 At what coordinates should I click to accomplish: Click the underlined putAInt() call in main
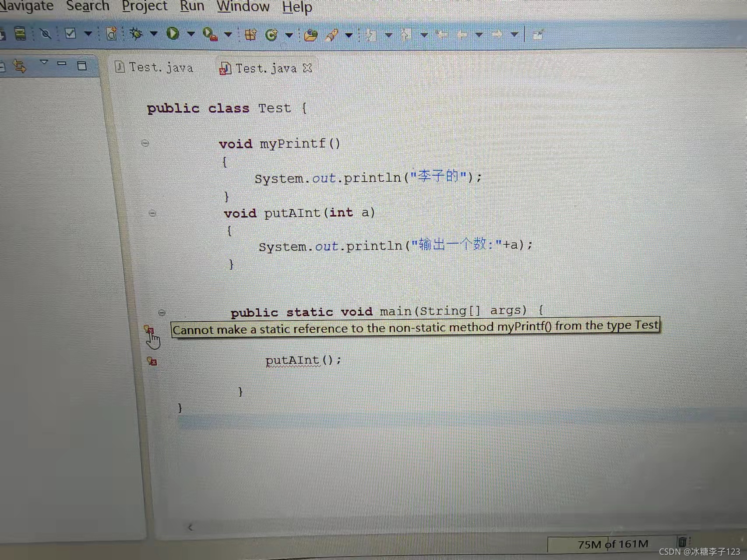point(303,360)
